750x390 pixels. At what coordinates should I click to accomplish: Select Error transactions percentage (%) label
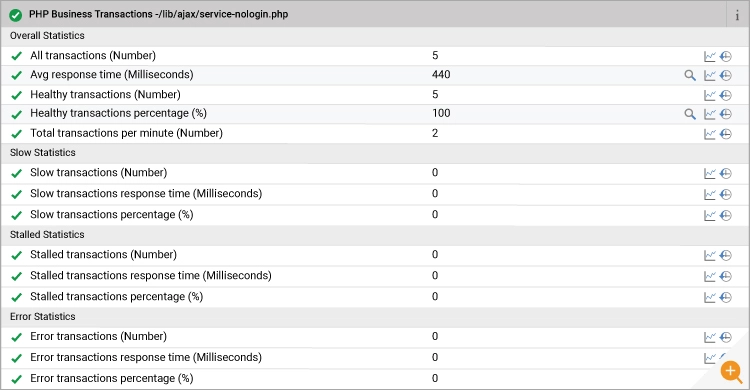click(111, 379)
